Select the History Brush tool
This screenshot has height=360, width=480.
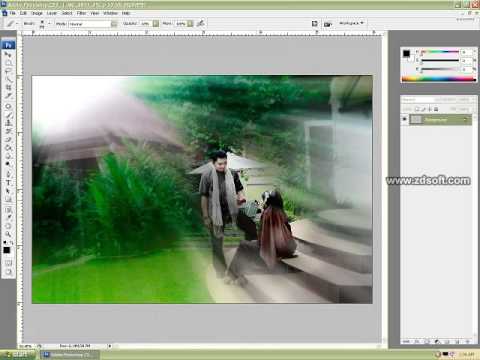[8, 131]
